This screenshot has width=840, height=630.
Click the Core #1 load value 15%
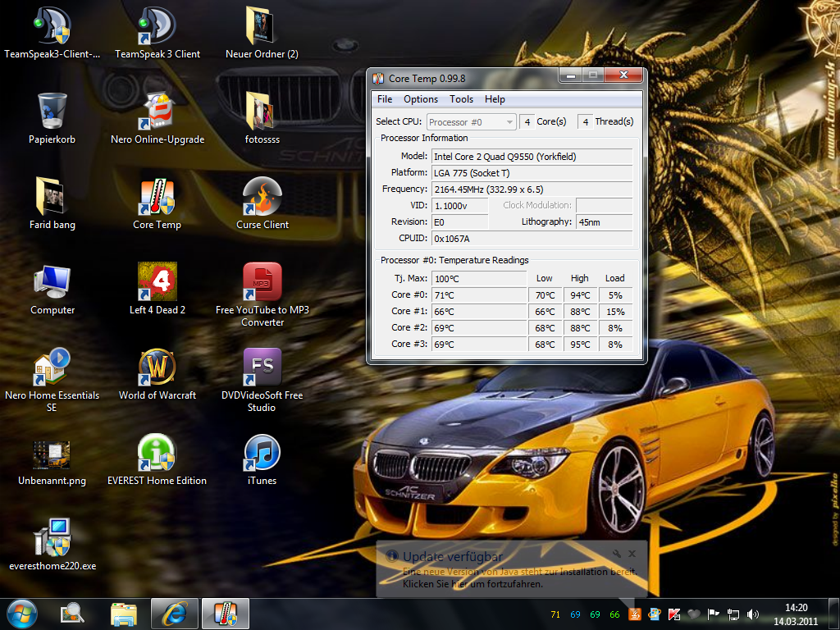click(x=615, y=311)
